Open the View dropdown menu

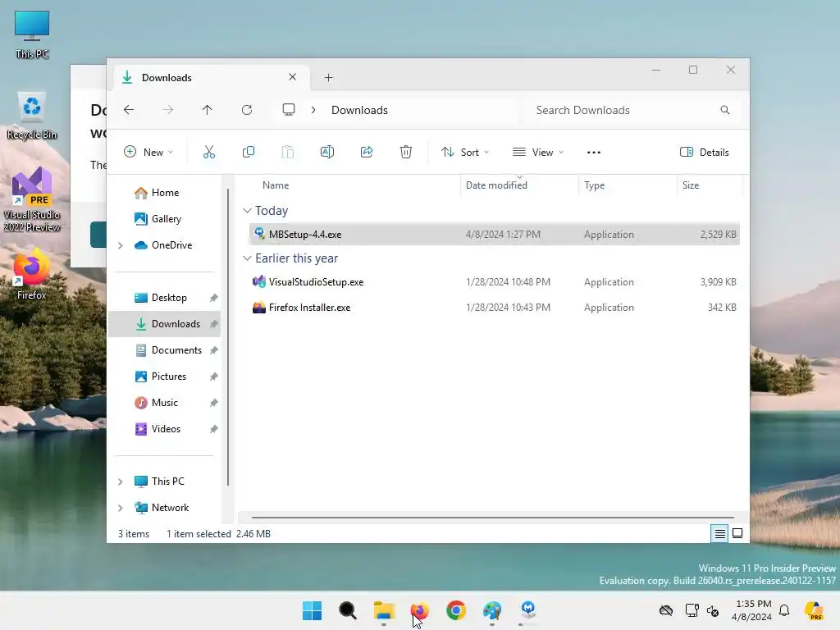click(538, 152)
